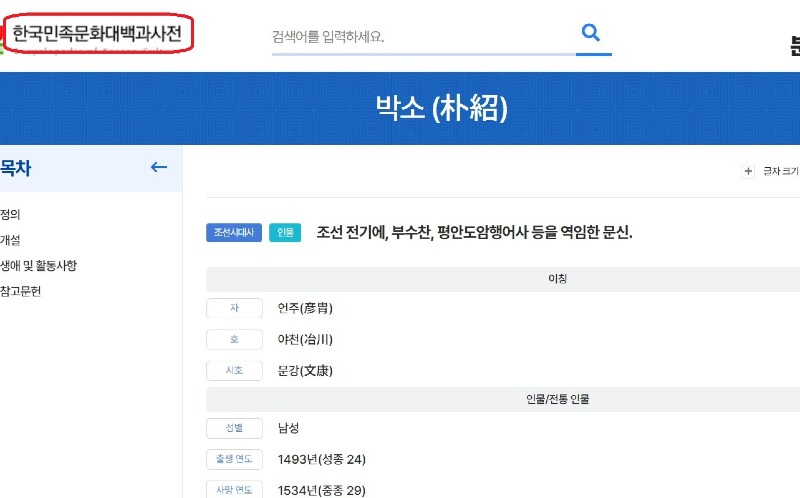The image size is (800, 498).
Task: Click the 출생 연도 field label
Action: tap(234, 460)
